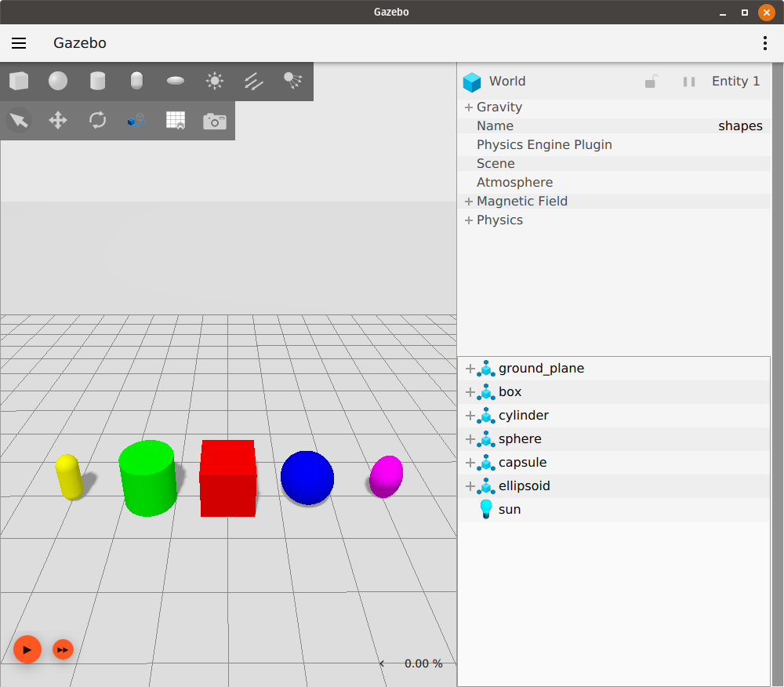The width and height of the screenshot is (784, 687).
Task: Start the simulation with play button
Action: tap(27, 649)
